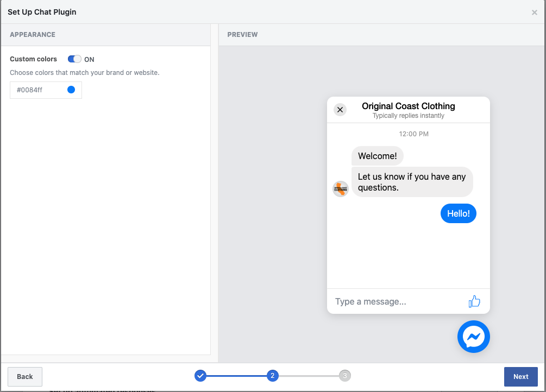The image size is (546, 392).
Task: Go to the Next step
Action: pos(521,377)
